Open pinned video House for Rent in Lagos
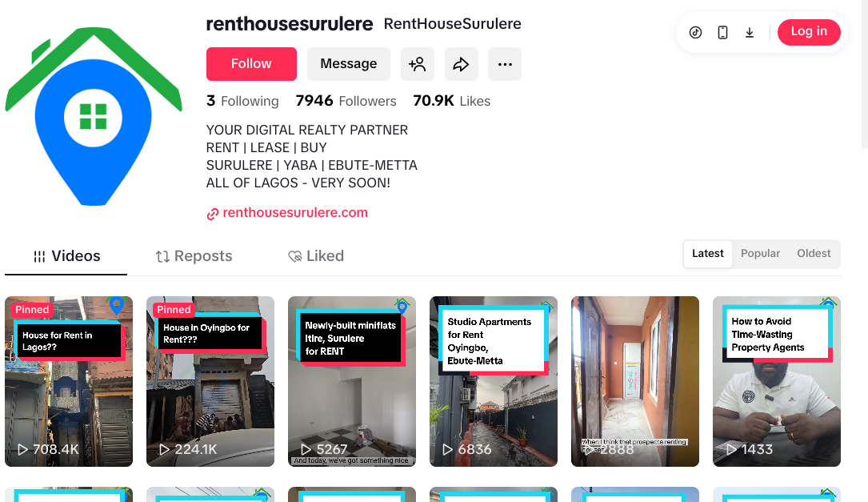This screenshot has height=502, width=868. pyautogui.click(x=69, y=381)
